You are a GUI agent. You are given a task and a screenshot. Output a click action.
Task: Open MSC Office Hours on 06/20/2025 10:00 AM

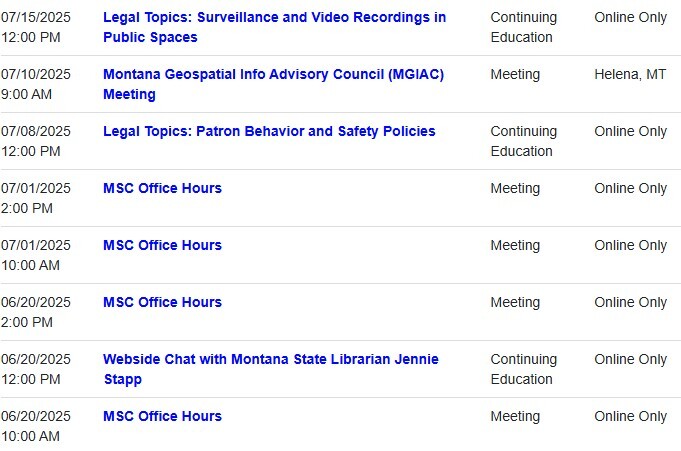click(x=162, y=417)
